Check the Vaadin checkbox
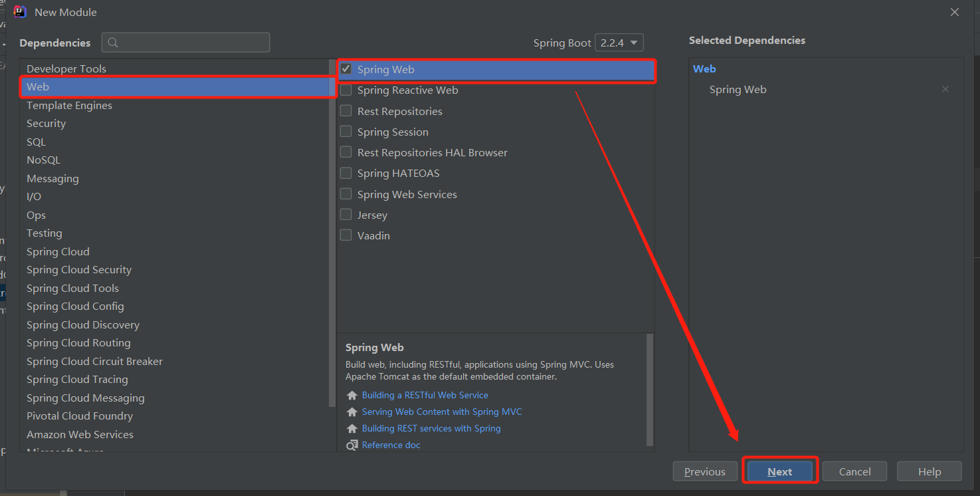Viewport: 980px width, 496px height. (346, 235)
